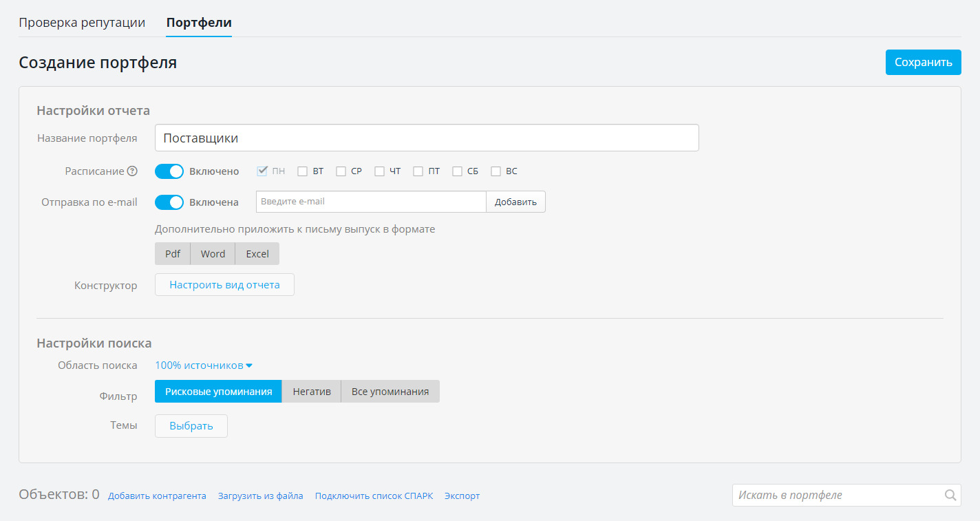Select the Все упоминания filter
980x521 pixels.
(390, 392)
